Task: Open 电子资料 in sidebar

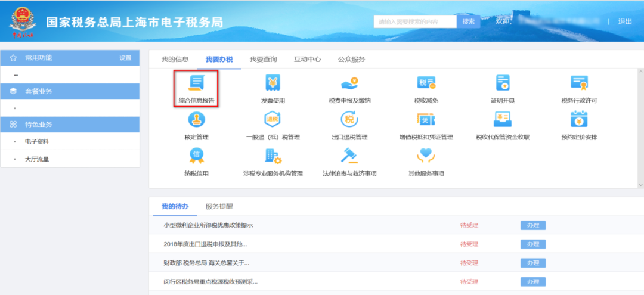Action: pos(37,142)
